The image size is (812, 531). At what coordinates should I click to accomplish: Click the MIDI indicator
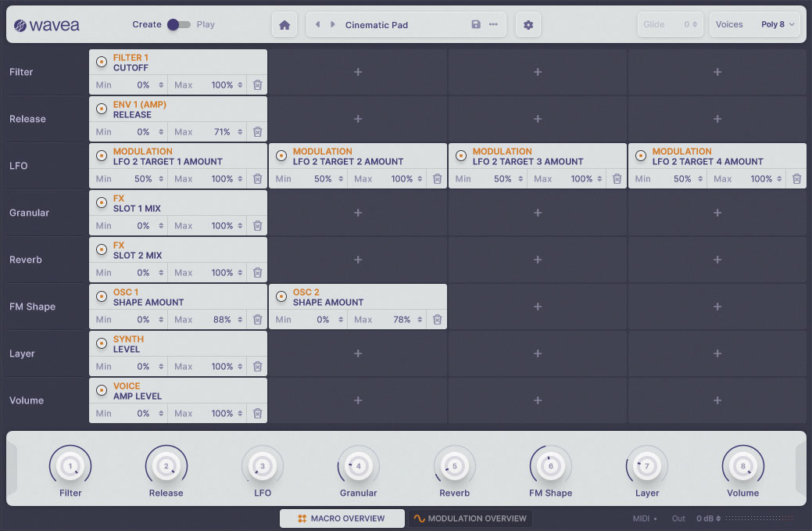(645, 518)
